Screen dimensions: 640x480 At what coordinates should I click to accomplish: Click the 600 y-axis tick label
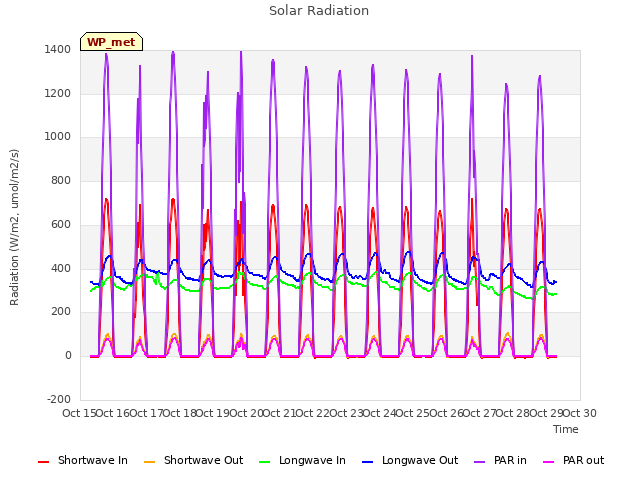[x=61, y=224]
